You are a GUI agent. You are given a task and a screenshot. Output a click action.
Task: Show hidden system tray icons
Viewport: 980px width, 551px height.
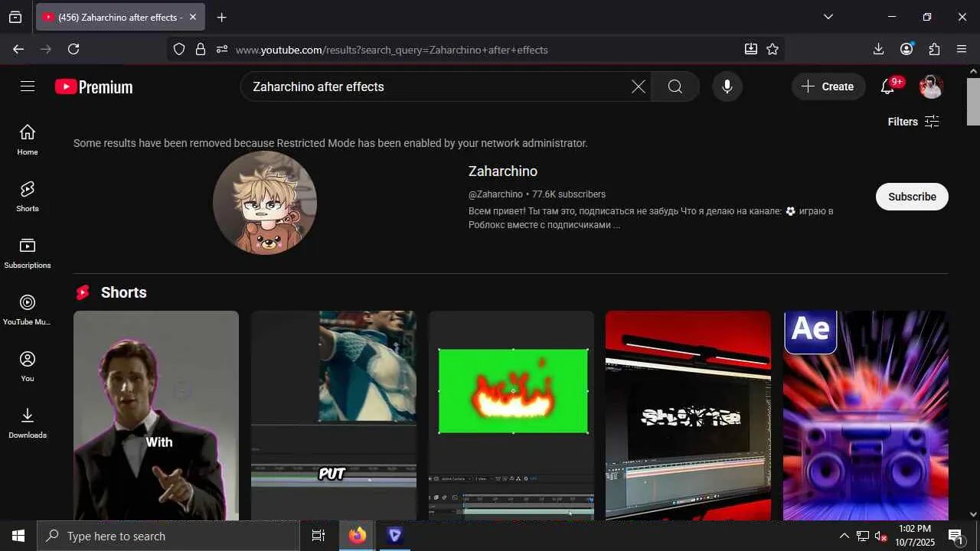click(x=844, y=536)
